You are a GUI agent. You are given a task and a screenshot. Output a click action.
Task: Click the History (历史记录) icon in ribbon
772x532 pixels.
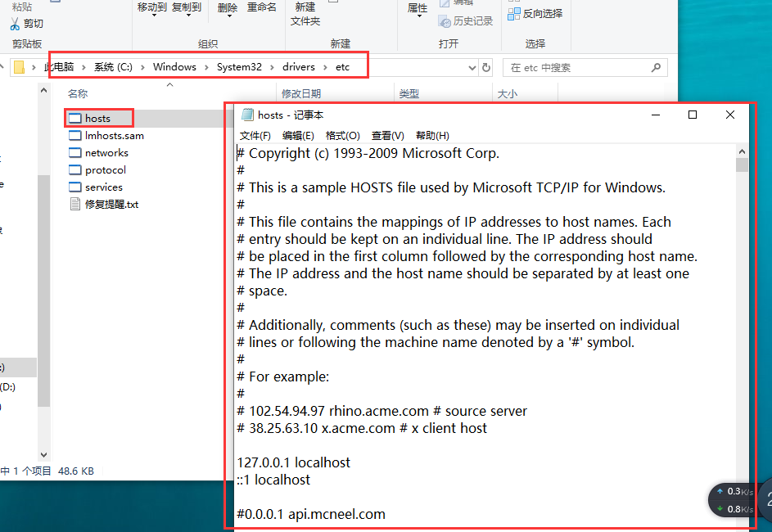tap(445, 21)
